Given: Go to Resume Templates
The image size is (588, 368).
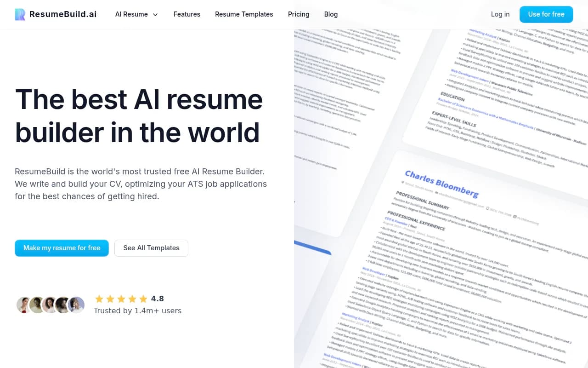Looking at the screenshot, I should point(244,14).
